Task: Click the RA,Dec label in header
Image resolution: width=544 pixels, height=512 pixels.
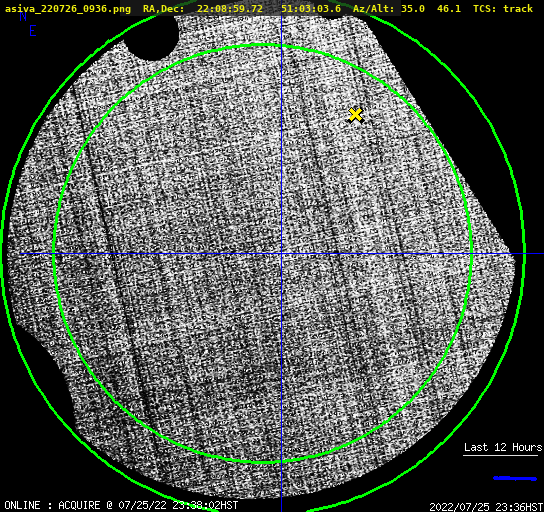Action: tap(163, 9)
